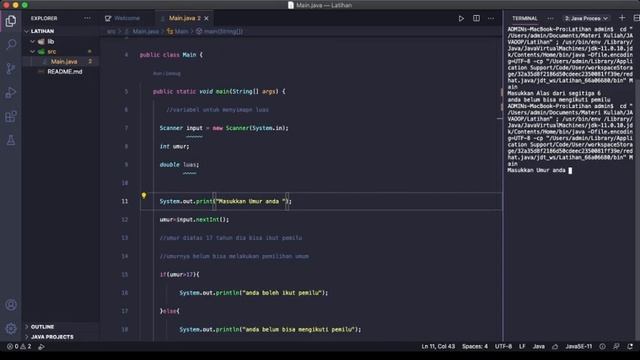Change the UTF-8 encoding in status bar
The width and height of the screenshot is (640, 360).
click(x=503, y=347)
